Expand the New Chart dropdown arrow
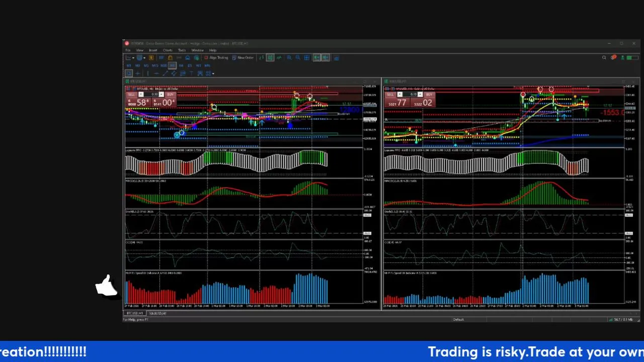This screenshot has width=644, height=362. (x=133, y=58)
